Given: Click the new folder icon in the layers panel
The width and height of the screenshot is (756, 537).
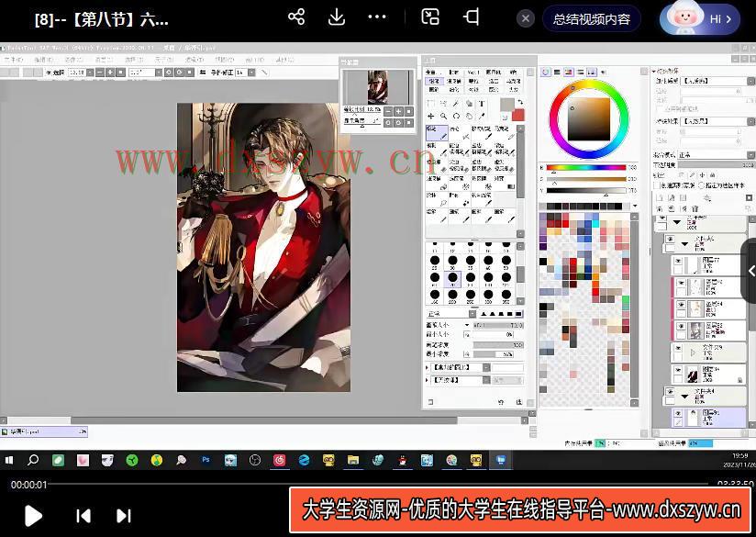Looking at the screenshot, I should pyautogui.click(x=683, y=197).
